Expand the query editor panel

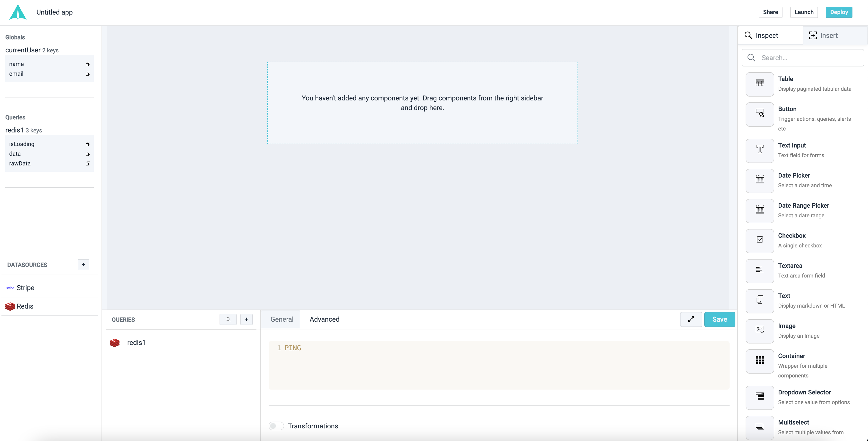click(691, 319)
